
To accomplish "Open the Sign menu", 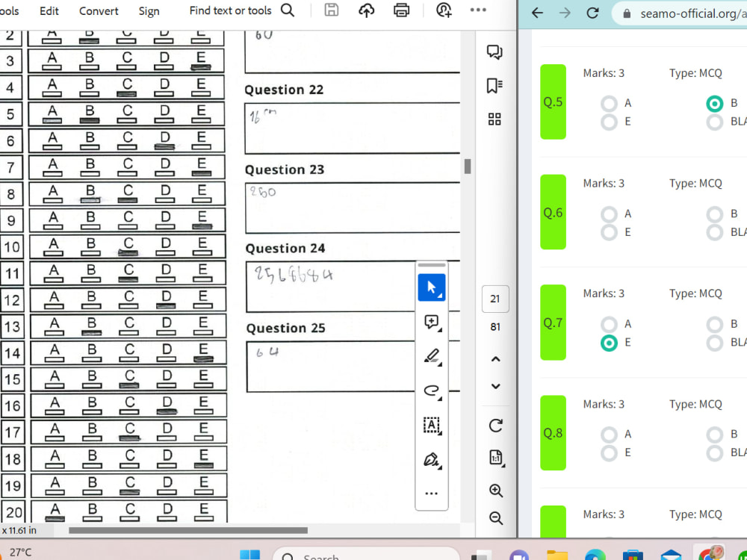I will tap(149, 11).
